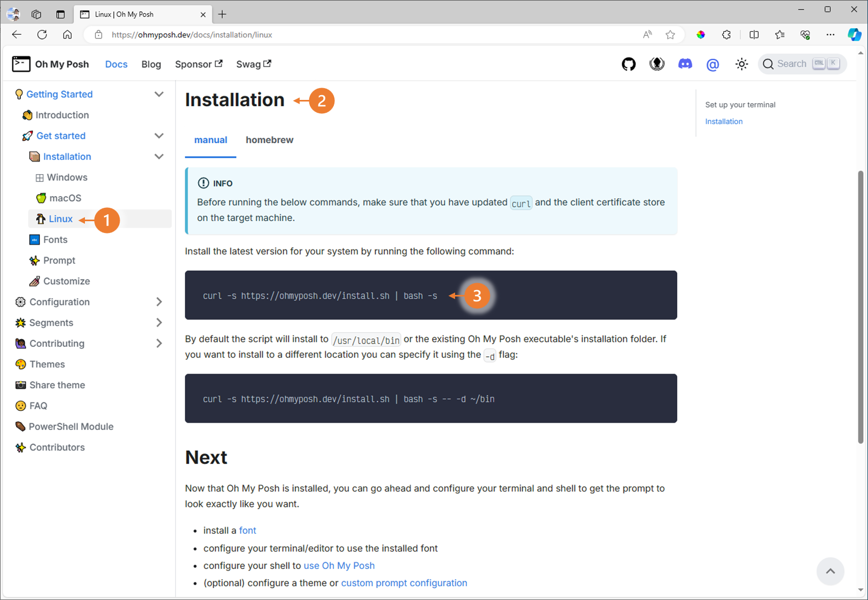
Task: Collapse the Installation chevron in sidebar
Action: (x=159, y=157)
